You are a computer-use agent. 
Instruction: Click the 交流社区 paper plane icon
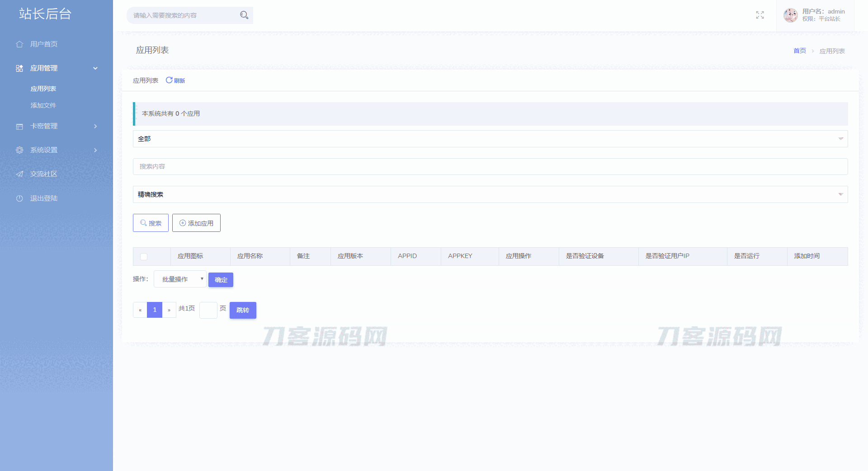pyautogui.click(x=19, y=174)
